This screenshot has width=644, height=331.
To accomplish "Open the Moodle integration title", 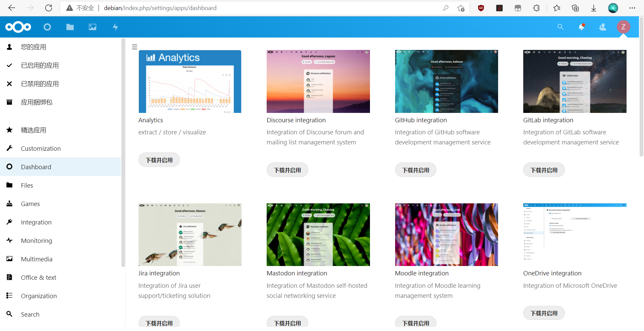I will (422, 273).
